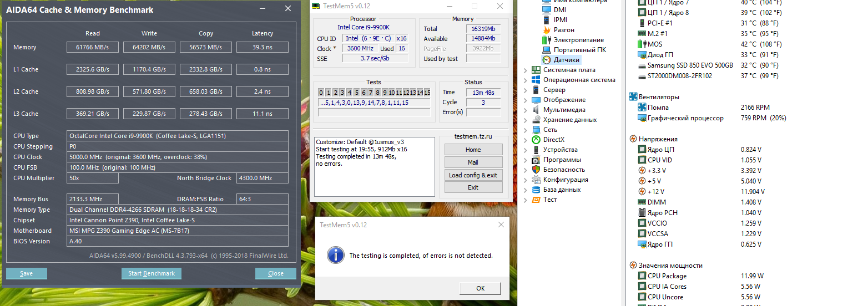Expand the Тест tree node
This screenshot has width=868, height=306.
click(x=526, y=200)
